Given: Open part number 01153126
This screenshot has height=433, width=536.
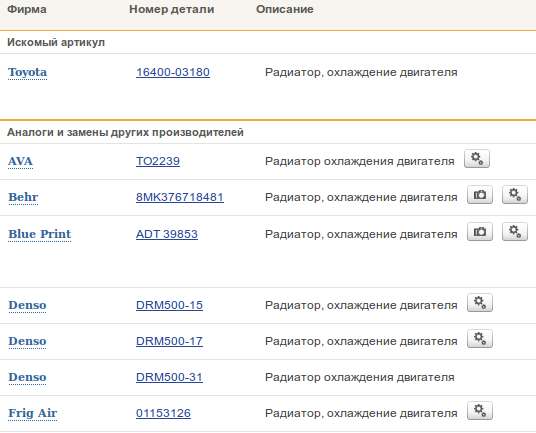Looking at the screenshot, I should click(163, 413).
